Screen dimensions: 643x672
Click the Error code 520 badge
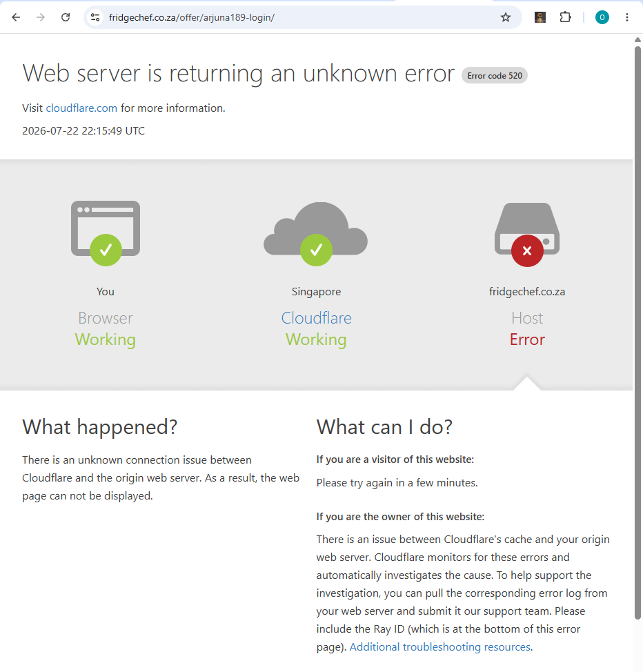click(495, 75)
